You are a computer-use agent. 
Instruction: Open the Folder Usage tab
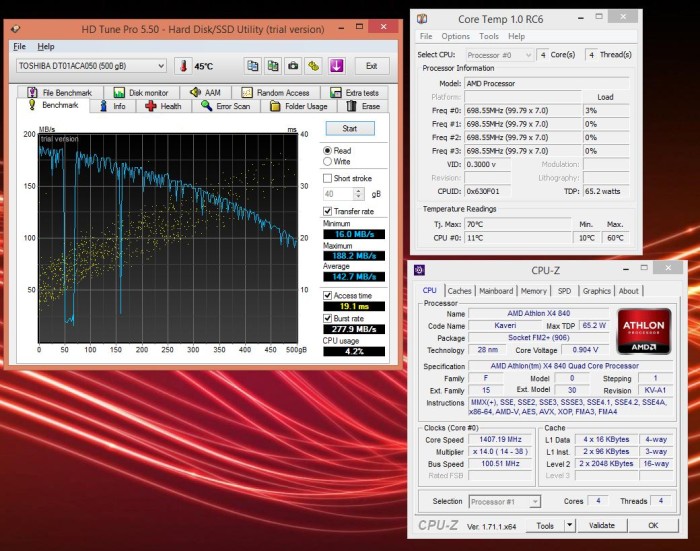pyautogui.click(x=299, y=106)
